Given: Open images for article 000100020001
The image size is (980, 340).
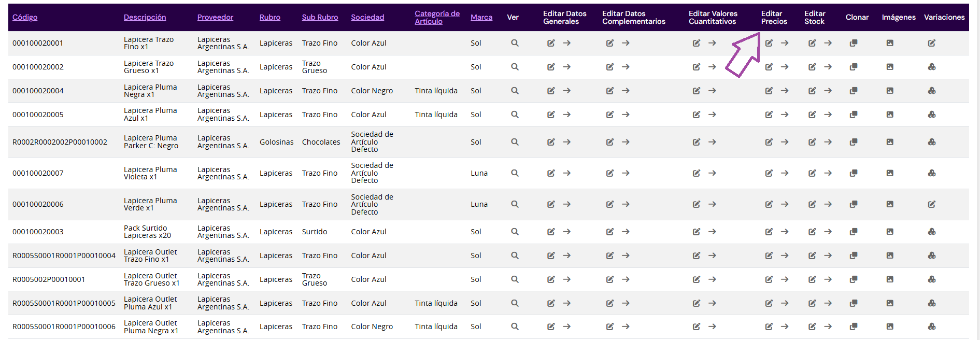Looking at the screenshot, I should (x=890, y=43).
